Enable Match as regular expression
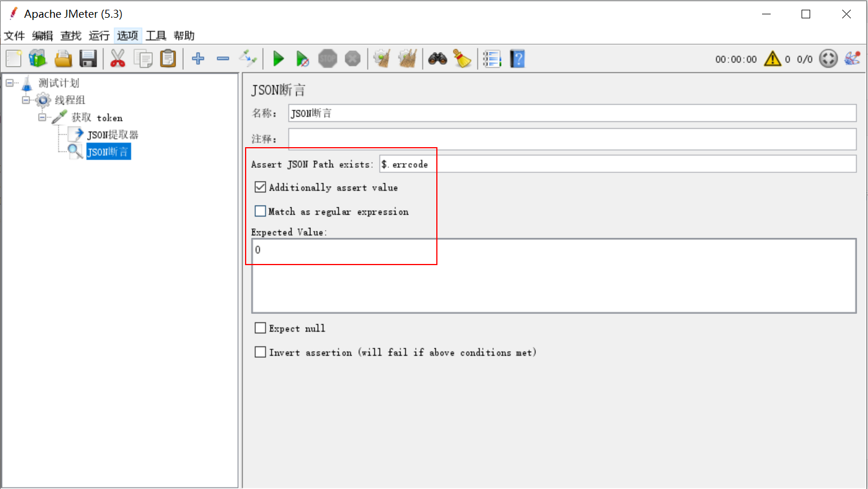868x489 pixels. 261,211
